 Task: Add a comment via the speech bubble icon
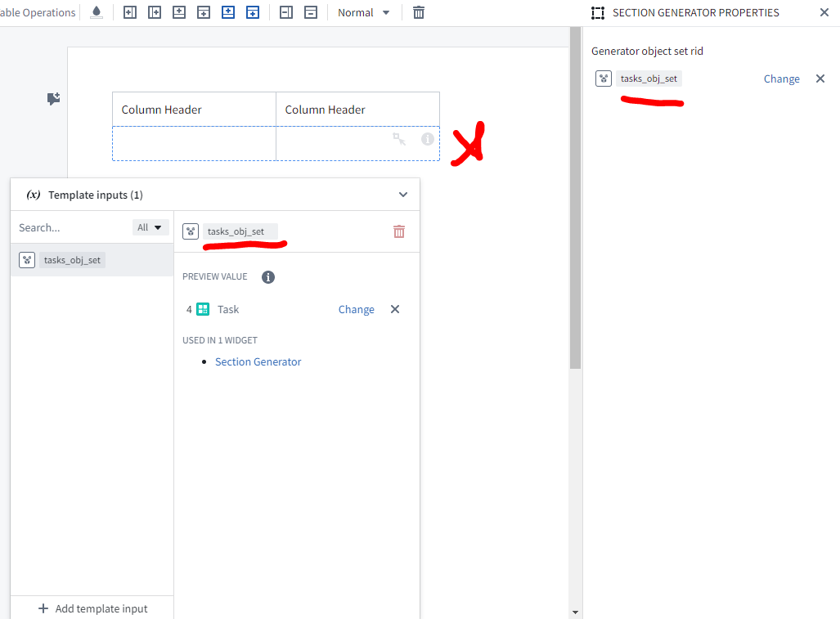pos(53,98)
